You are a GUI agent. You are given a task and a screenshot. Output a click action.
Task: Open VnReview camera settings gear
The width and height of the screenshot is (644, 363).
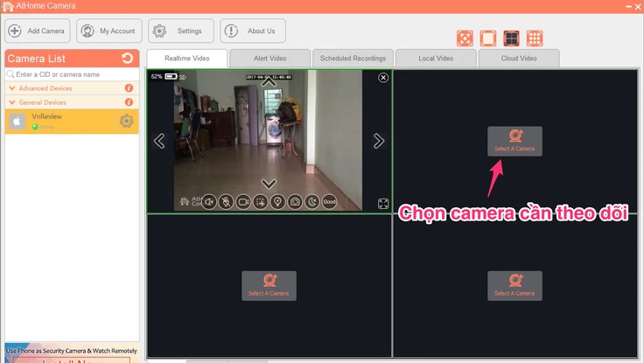(127, 121)
